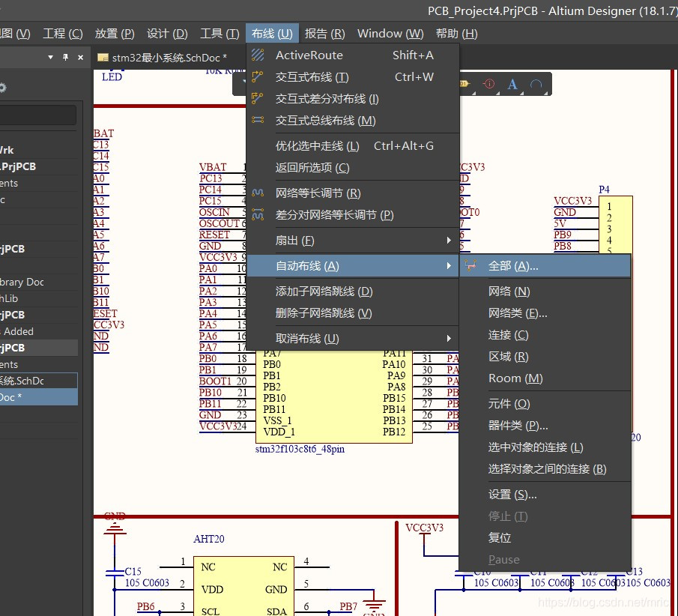This screenshot has height=616, width=678.
Task: Click the Projects panel settings gear
Action: click(2, 88)
